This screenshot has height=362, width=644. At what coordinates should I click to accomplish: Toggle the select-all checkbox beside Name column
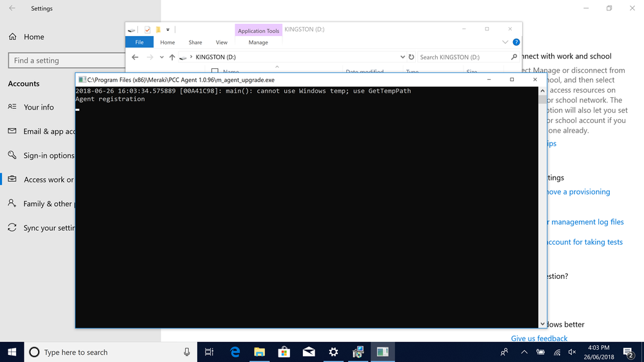click(x=215, y=72)
